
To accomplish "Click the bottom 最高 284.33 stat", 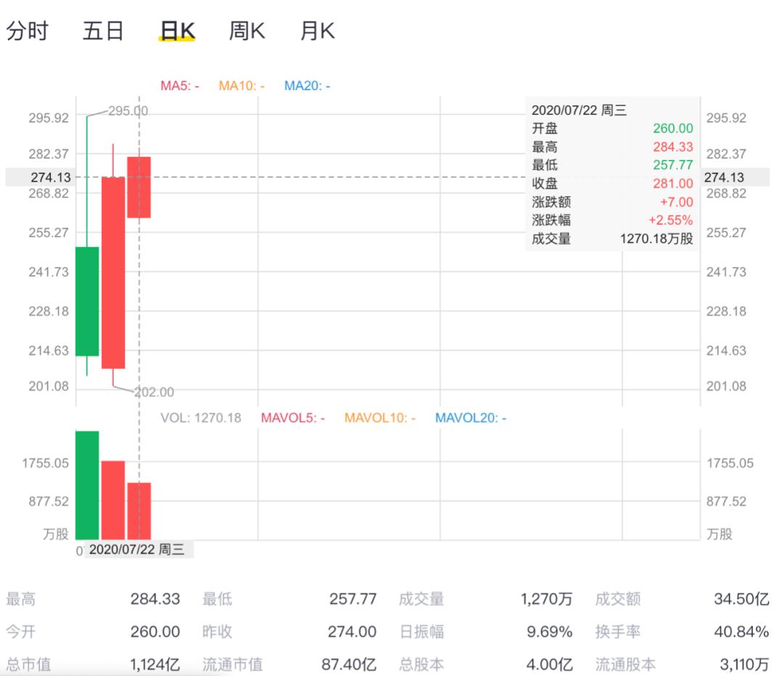I will (x=93, y=599).
